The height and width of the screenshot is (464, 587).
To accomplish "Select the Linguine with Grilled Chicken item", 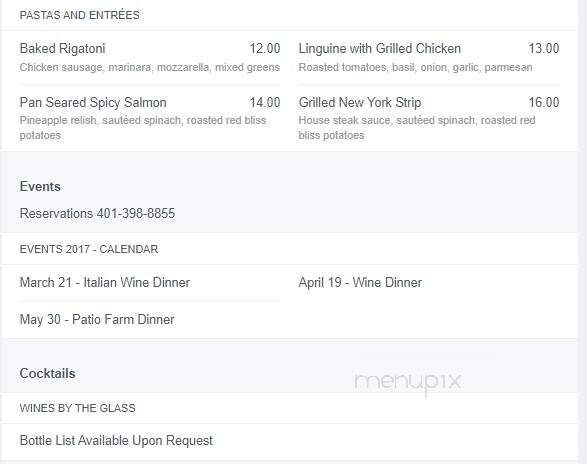I will (x=380, y=49).
